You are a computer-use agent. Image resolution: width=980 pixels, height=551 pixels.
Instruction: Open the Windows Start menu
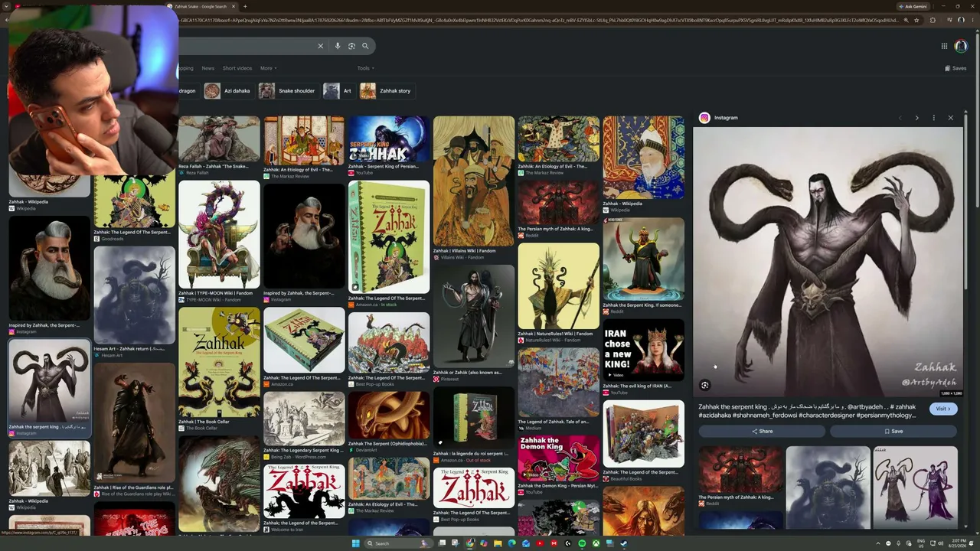(x=355, y=543)
